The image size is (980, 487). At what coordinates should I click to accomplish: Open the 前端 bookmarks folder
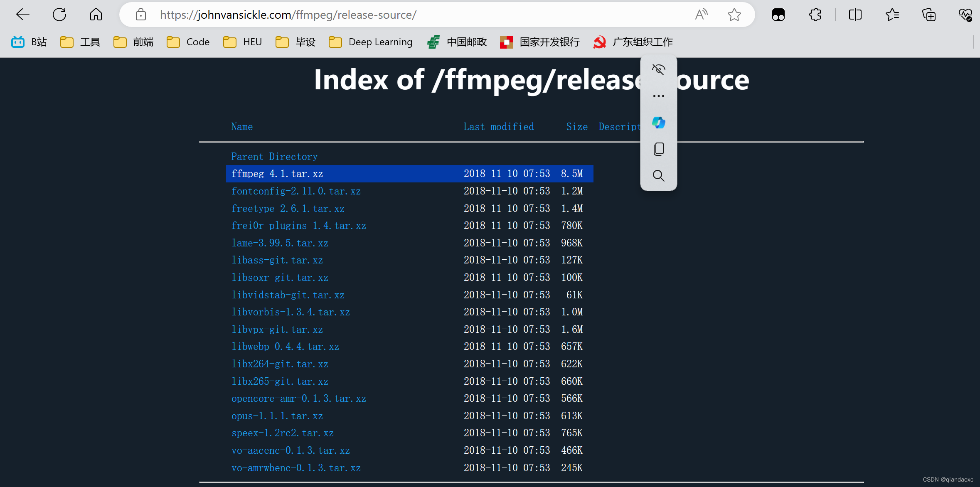coord(133,42)
